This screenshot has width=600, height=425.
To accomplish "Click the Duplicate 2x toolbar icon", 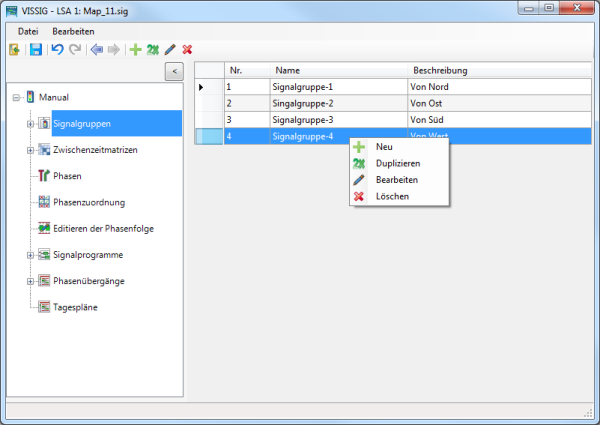I will pos(152,50).
